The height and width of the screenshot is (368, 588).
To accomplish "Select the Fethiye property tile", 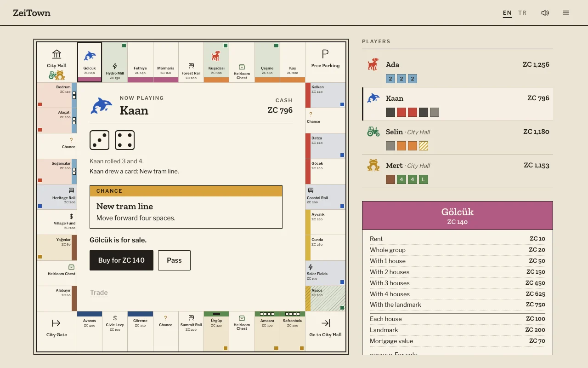I will point(140,63).
